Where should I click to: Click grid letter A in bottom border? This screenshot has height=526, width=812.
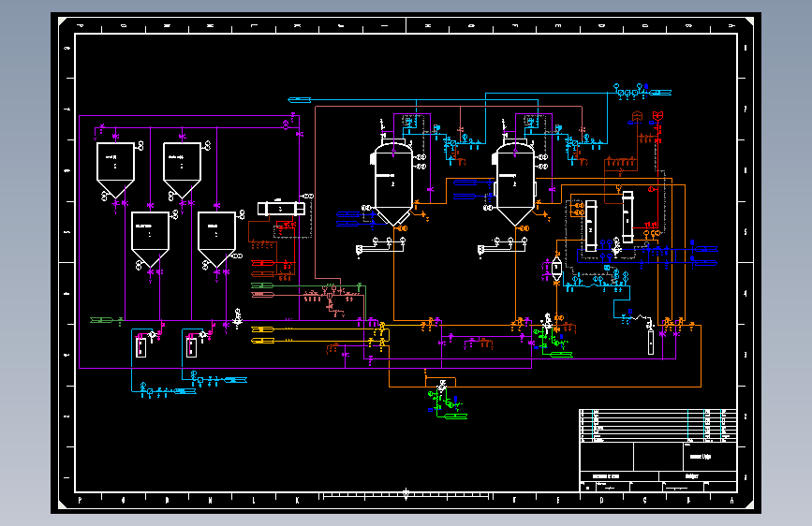click(x=731, y=500)
